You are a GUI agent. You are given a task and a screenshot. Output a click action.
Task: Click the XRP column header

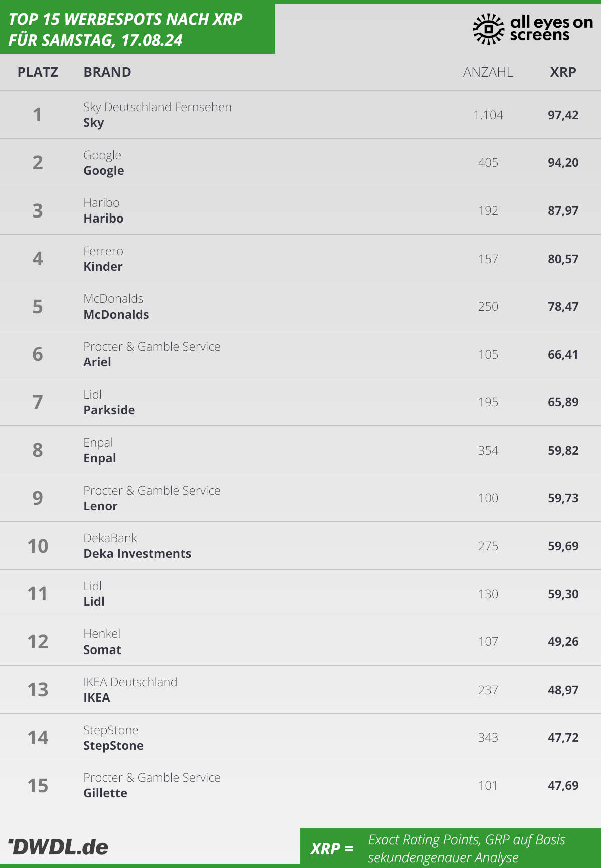click(563, 72)
